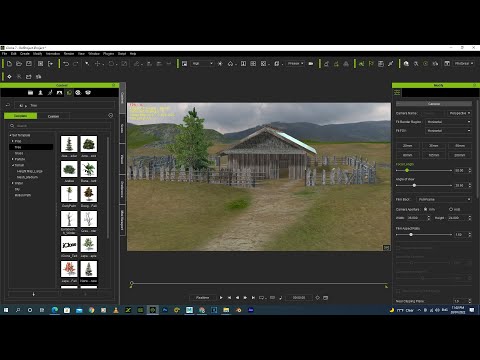Click the green flag icon in toolbar
The image size is (480, 360).
point(371,64)
